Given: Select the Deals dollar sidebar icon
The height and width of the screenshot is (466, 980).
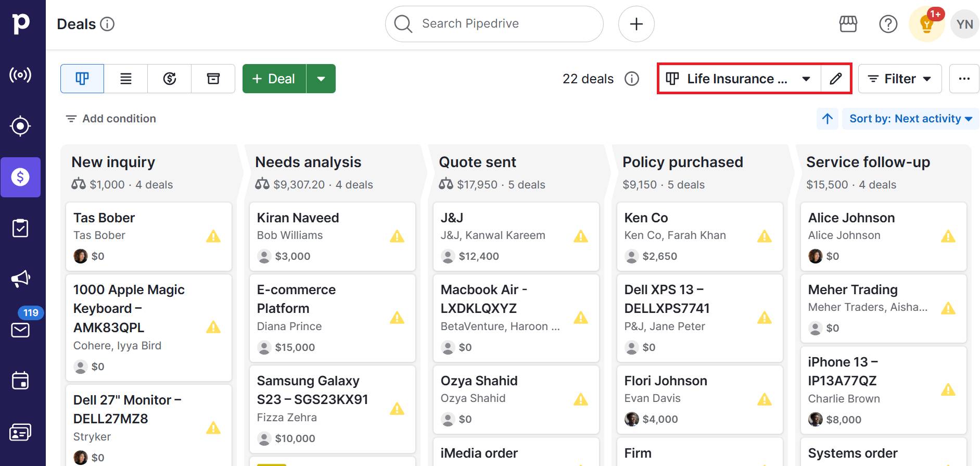Looking at the screenshot, I should click(x=20, y=177).
